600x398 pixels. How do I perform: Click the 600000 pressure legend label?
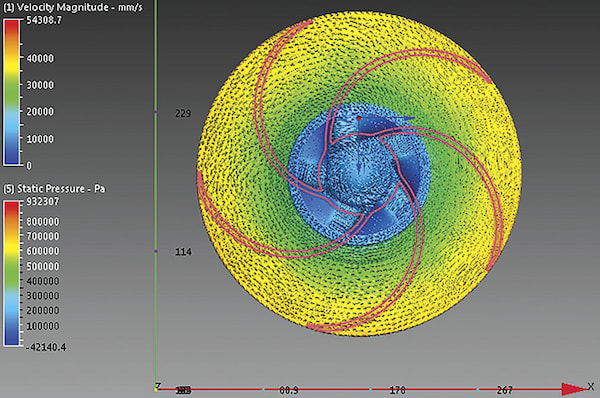(42, 251)
